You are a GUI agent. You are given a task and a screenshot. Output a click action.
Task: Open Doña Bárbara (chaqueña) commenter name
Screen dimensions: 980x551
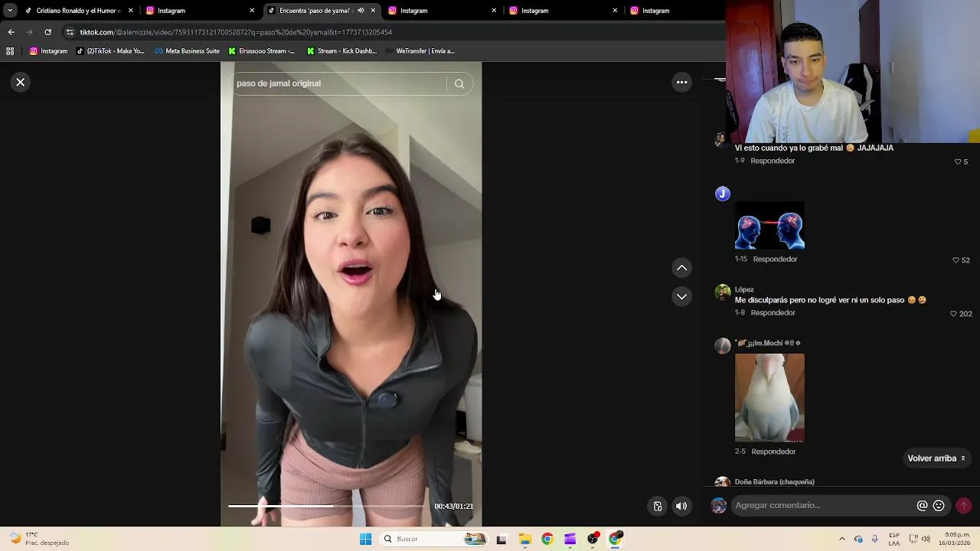774,482
